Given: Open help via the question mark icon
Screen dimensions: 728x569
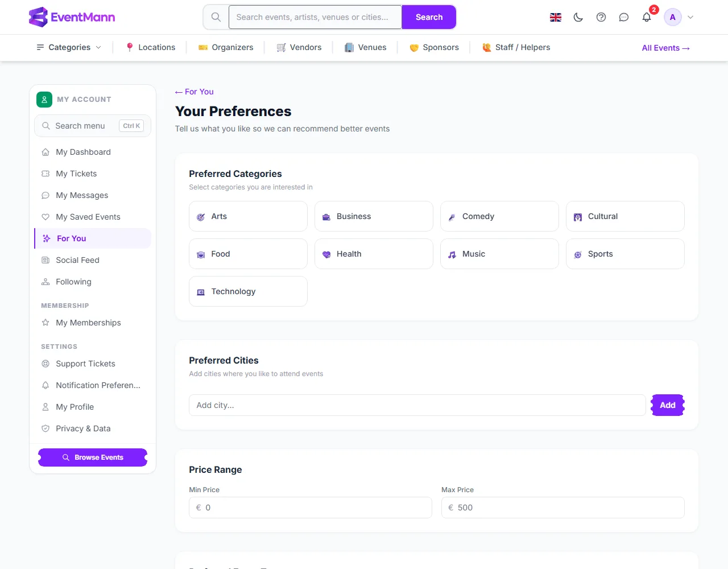Looking at the screenshot, I should (x=601, y=17).
